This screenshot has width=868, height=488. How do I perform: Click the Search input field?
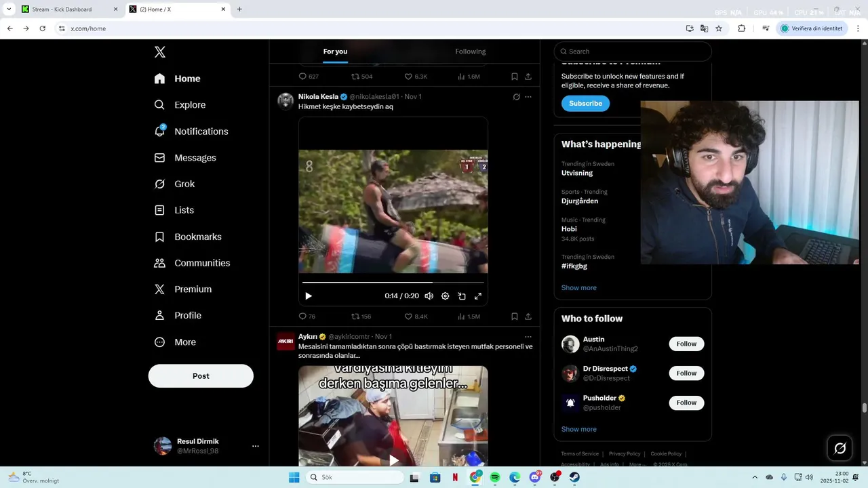[633, 52]
